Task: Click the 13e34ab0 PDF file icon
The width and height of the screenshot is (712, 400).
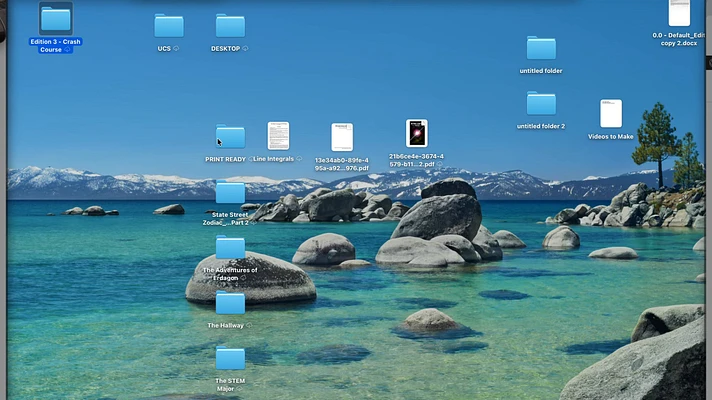Action: [x=342, y=136]
